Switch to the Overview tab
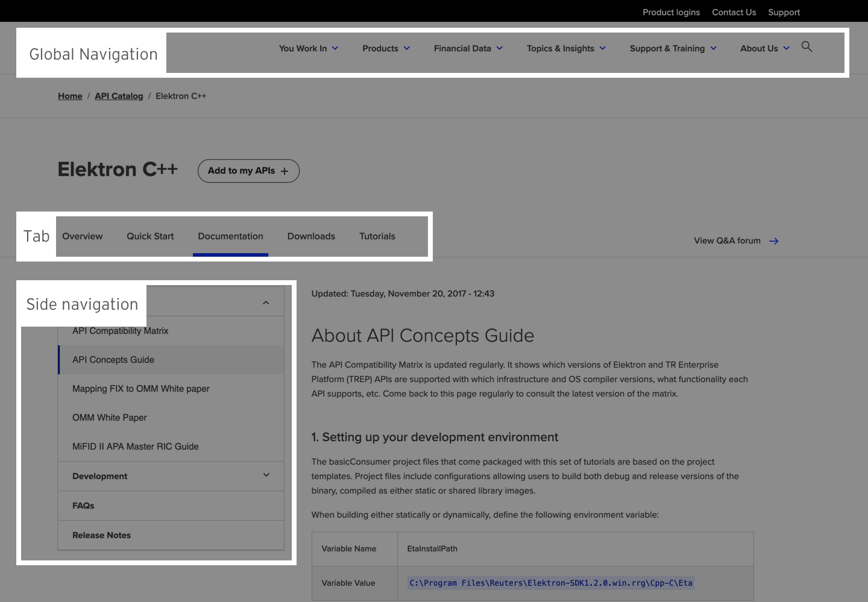The height and width of the screenshot is (602, 868). click(x=83, y=236)
